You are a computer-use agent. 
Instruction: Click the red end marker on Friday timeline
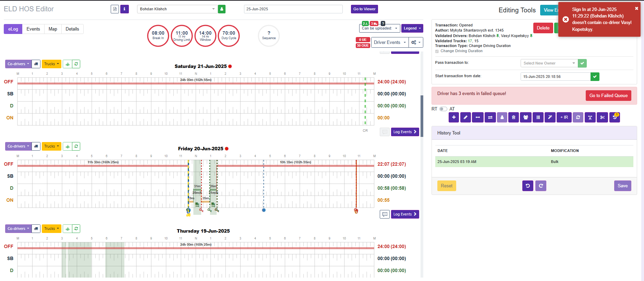(x=356, y=211)
